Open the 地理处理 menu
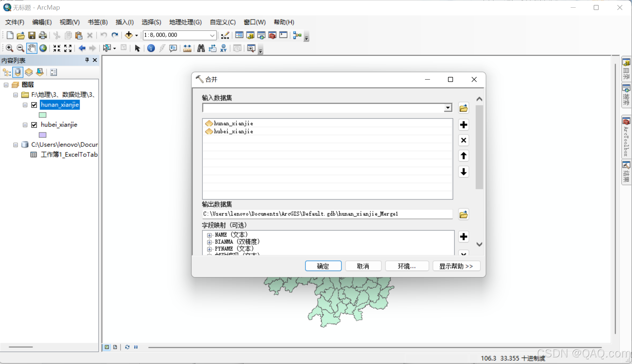Viewport: 632px width, 364px height. click(x=185, y=22)
